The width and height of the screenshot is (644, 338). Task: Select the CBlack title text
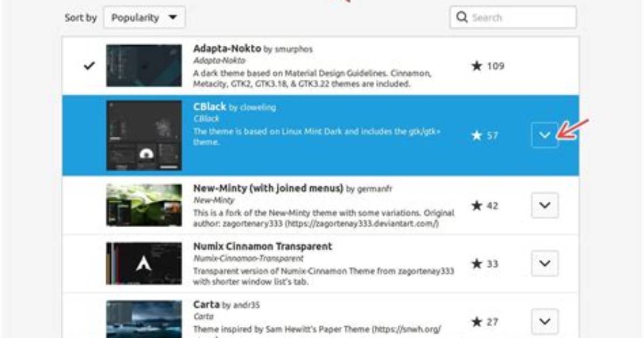pyautogui.click(x=209, y=107)
